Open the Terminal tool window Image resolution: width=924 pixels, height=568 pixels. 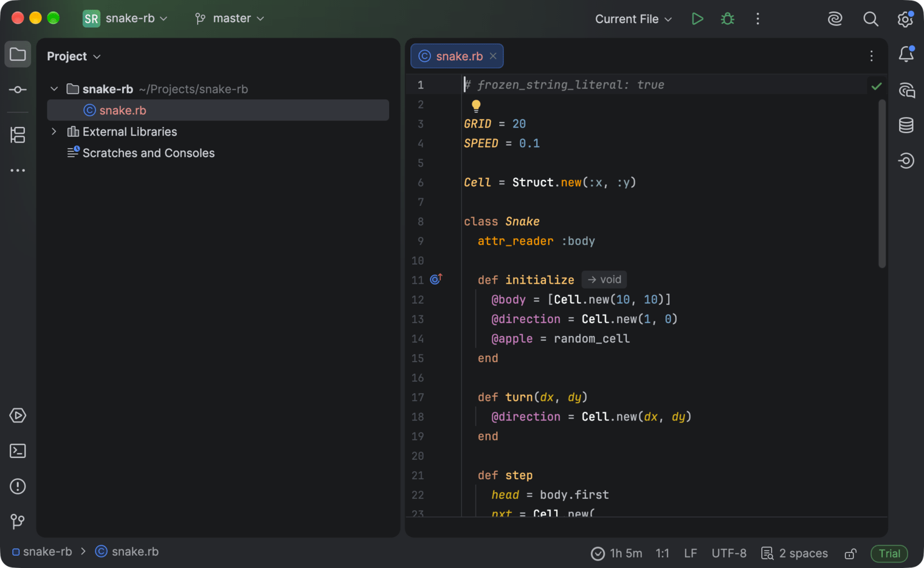point(18,451)
